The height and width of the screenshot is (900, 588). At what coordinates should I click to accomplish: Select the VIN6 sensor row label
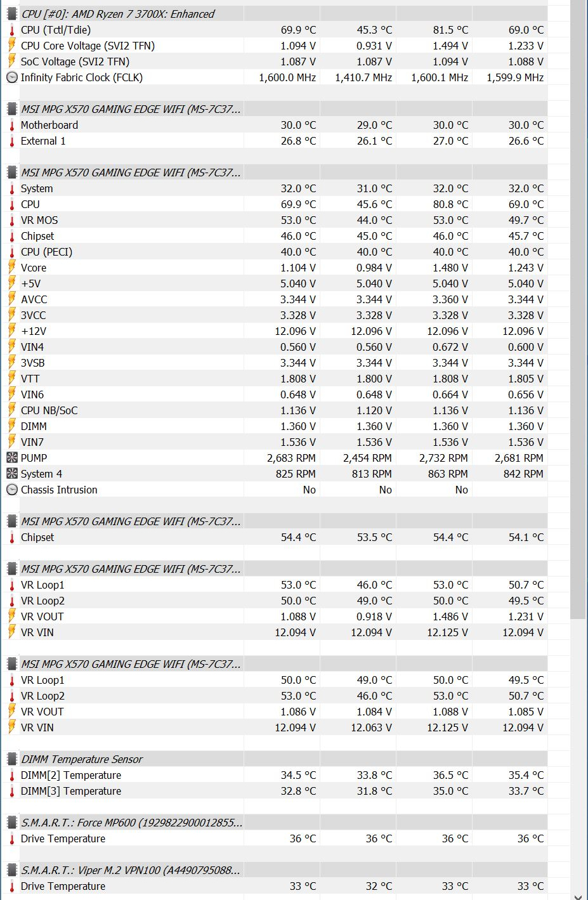(32, 395)
